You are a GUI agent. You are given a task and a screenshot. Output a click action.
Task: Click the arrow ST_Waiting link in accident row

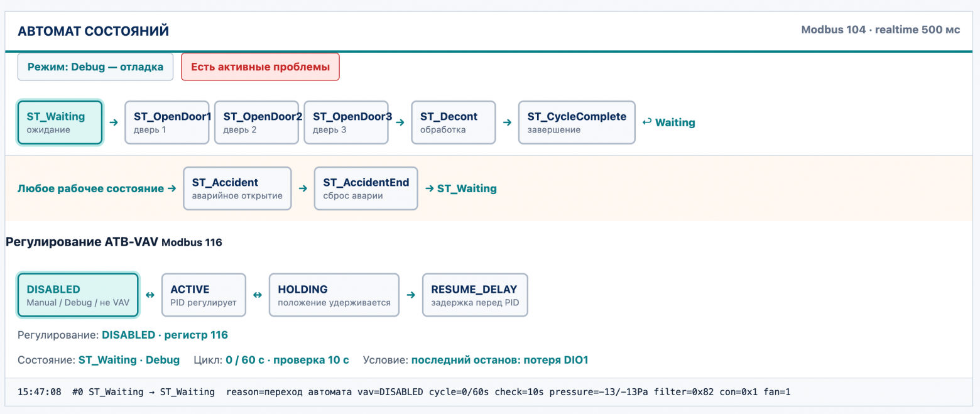tap(460, 188)
